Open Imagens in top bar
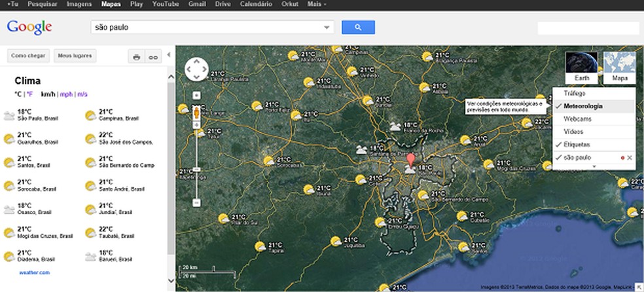Image resolution: width=644 pixels, height=292 pixels. [x=79, y=4]
